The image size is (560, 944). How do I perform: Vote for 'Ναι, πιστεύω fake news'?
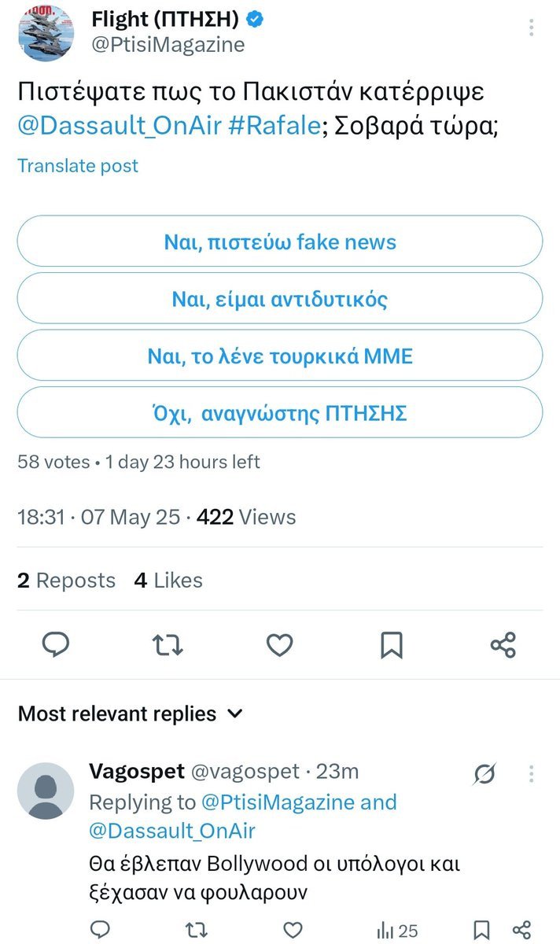[x=280, y=242]
